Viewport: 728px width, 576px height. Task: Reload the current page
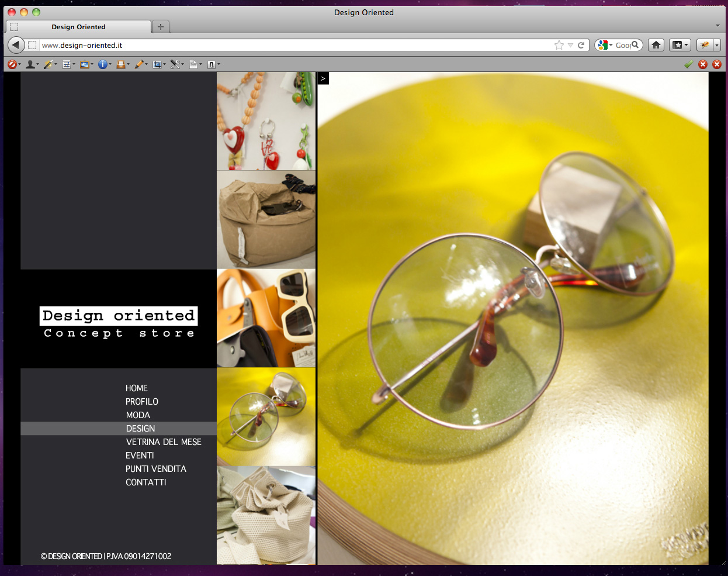click(x=581, y=45)
